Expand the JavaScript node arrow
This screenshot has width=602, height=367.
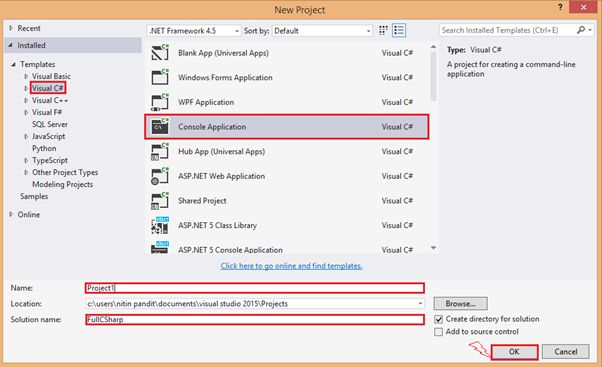[26, 136]
